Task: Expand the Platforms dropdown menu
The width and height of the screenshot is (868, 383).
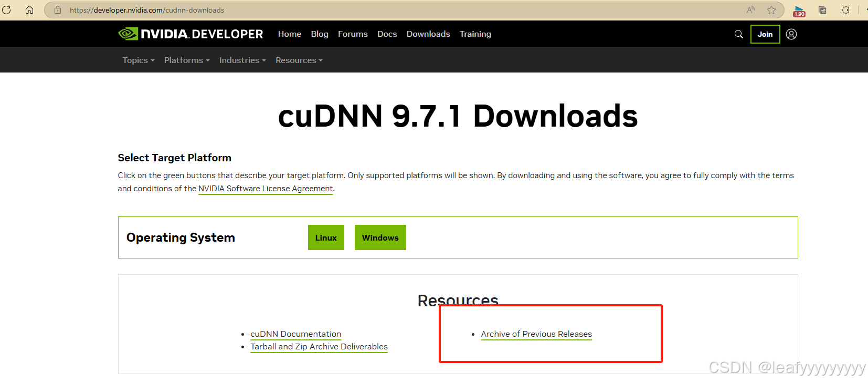Action: pyautogui.click(x=187, y=60)
